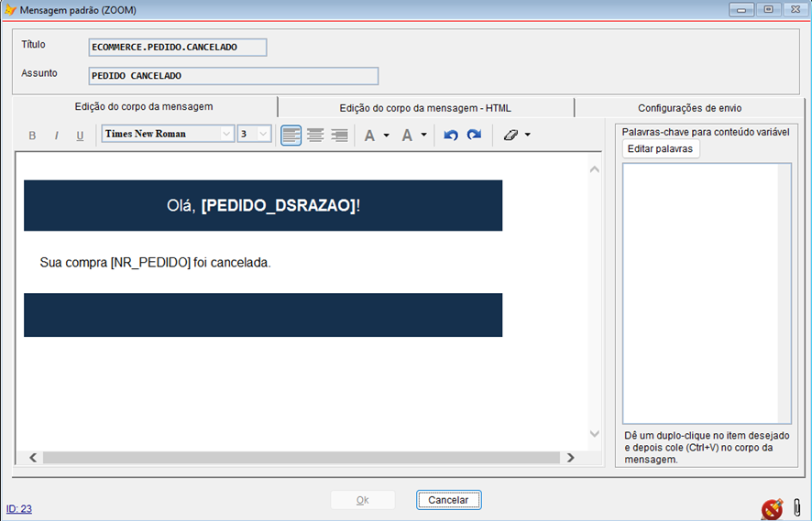
Task: Click the no-edit pencil icon
Action: [x=772, y=508]
